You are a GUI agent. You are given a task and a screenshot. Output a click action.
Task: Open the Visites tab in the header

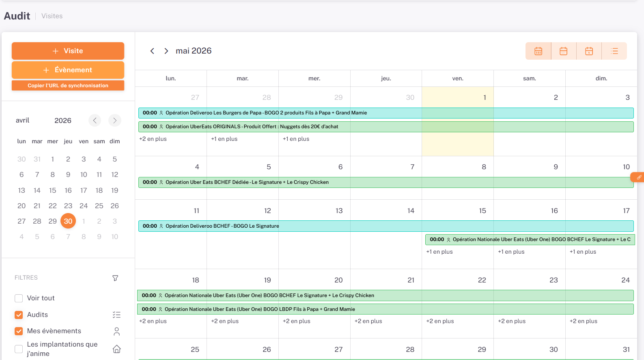[x=52, y=16]
